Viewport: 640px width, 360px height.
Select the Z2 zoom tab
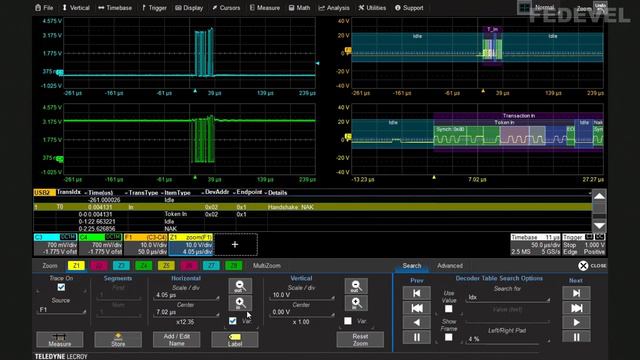[99, 266]
